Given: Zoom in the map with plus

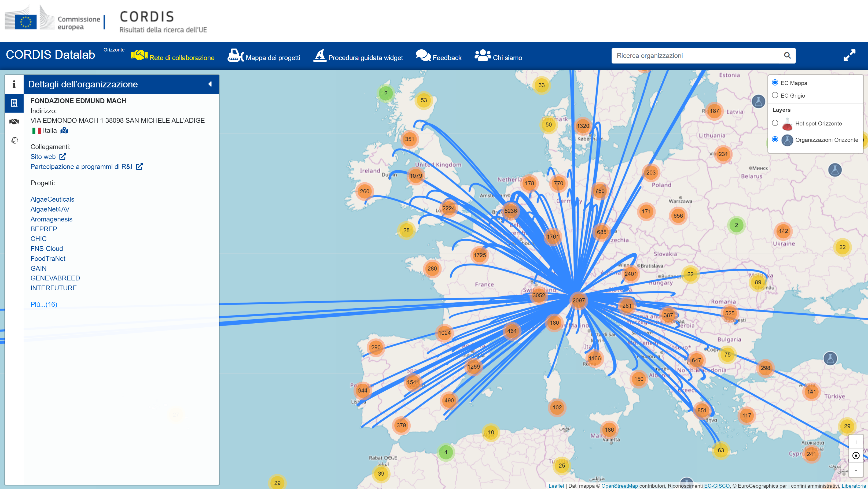Looking at the screenshot, I should [856, 442].
